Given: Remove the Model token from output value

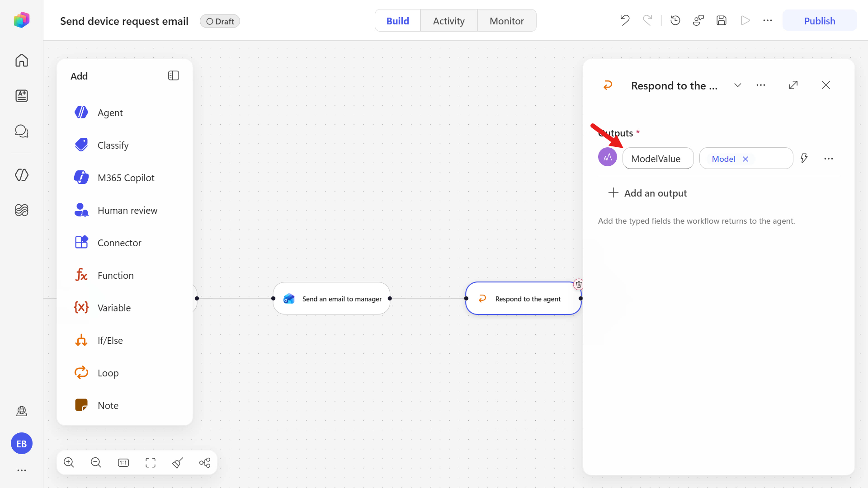Looking at the screenshot, I should [x=745, y=159].
